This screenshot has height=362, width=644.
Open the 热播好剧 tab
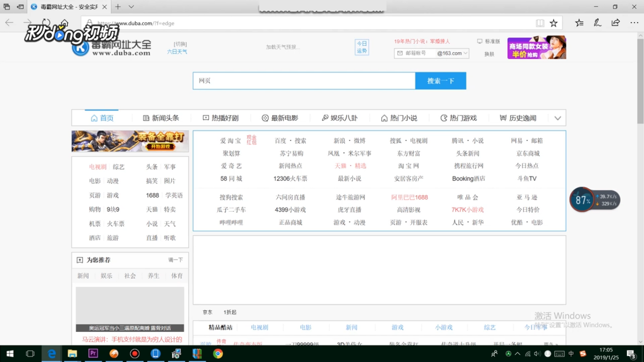[x=221, y=118]
